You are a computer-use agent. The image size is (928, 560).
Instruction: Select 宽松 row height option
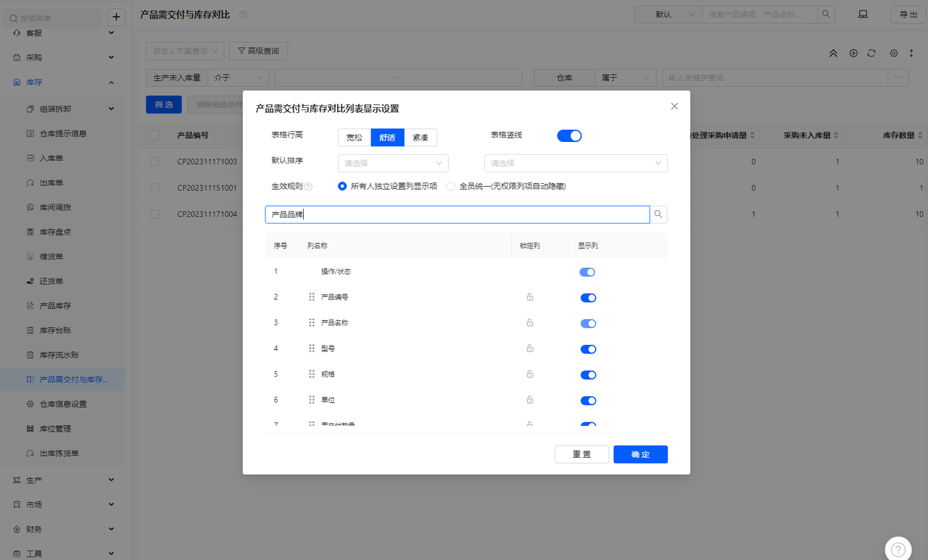[x=355, y=137]
